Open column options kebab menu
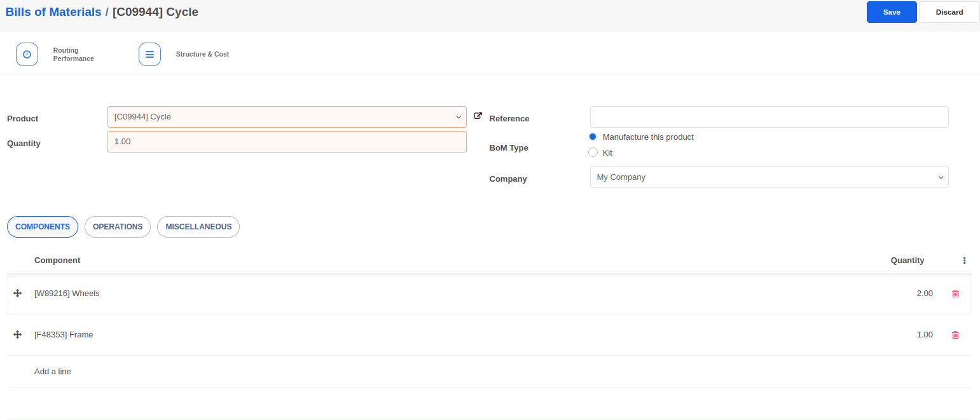This screenshot has width=980, height=420. (964, 261)
